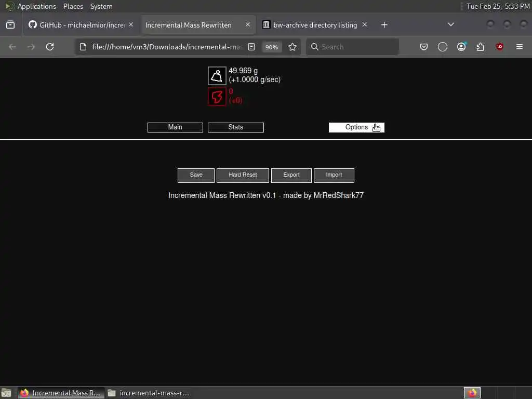
Task: Click the 49.969 g mass value
Action: pos(243,71)
